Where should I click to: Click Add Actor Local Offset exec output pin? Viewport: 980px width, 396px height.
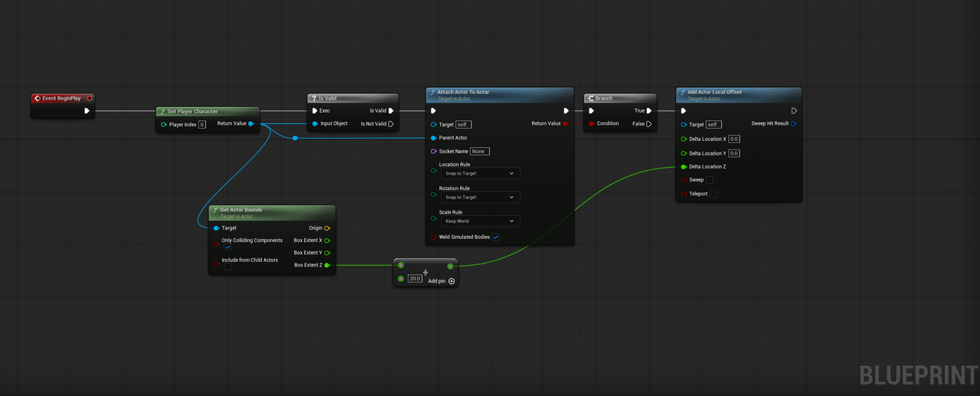click(794, 110)
